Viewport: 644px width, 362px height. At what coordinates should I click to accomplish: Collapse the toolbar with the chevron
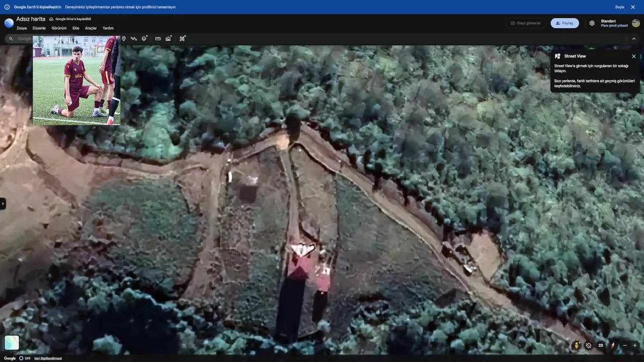[634, 39]
